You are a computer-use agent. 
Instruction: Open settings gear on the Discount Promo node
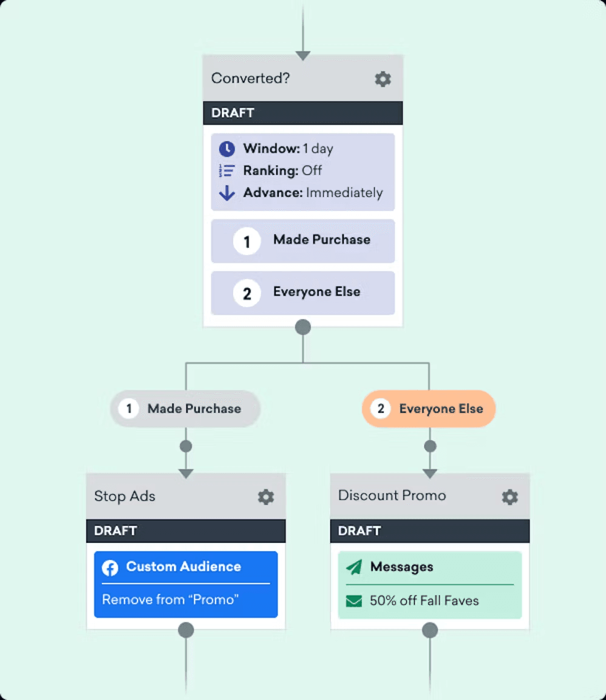509,497
